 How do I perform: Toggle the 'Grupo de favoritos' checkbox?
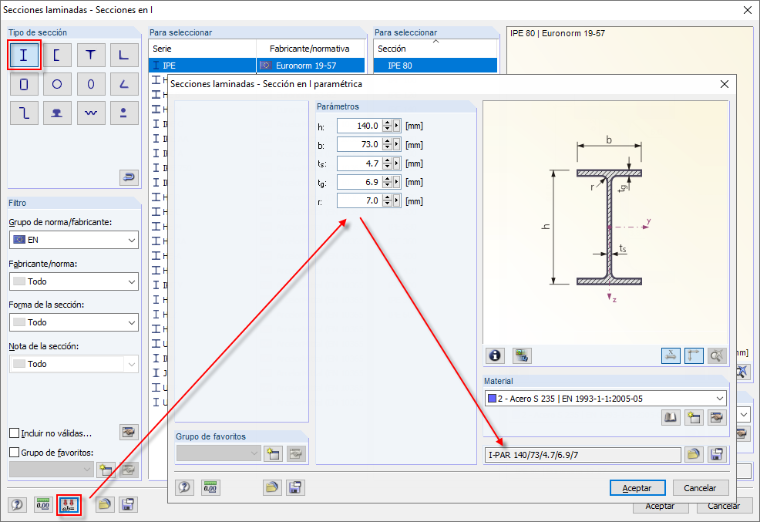tap(15, 452)
